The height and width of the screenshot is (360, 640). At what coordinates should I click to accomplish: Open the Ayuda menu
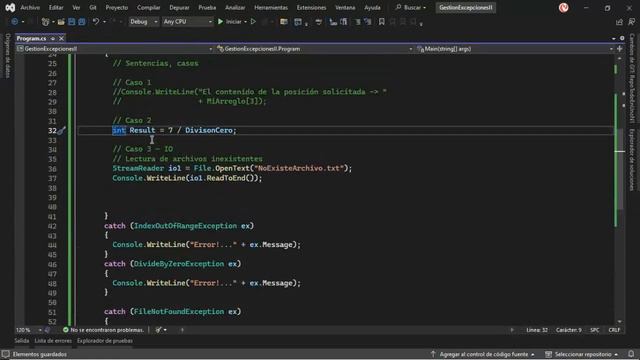click(x=372, y=7)
